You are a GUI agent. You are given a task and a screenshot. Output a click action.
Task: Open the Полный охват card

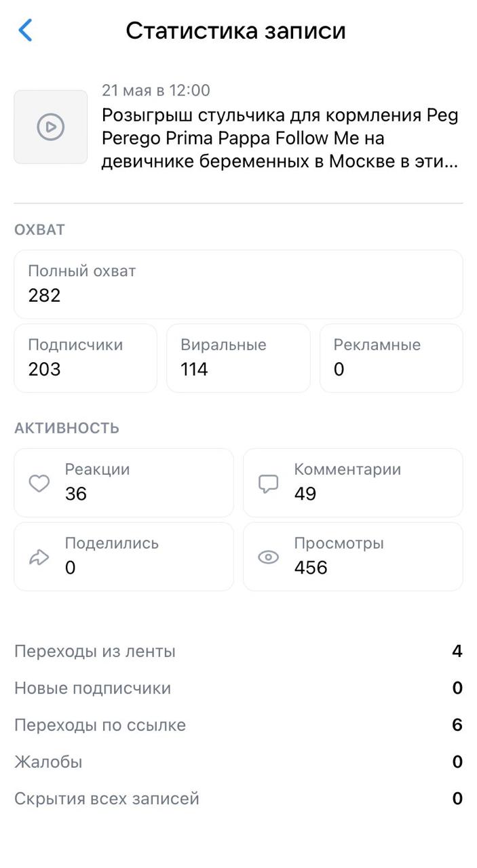(238, 284)
